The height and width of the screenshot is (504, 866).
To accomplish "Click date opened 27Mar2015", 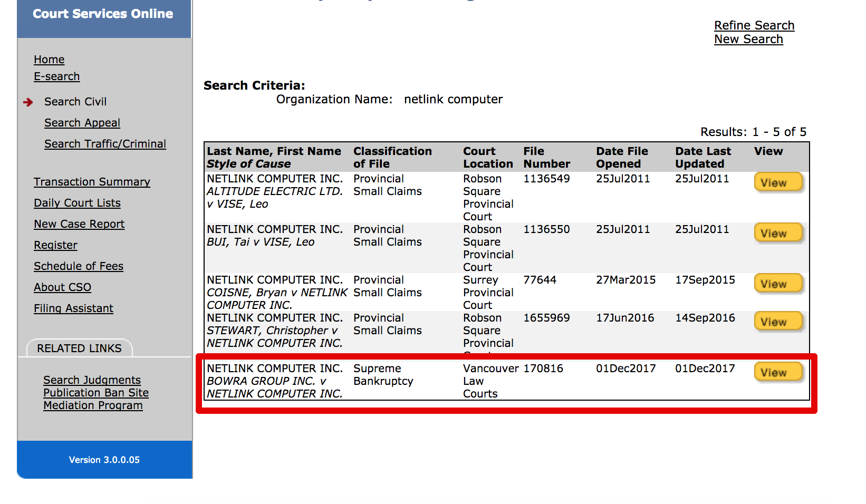I will point(626,280).
